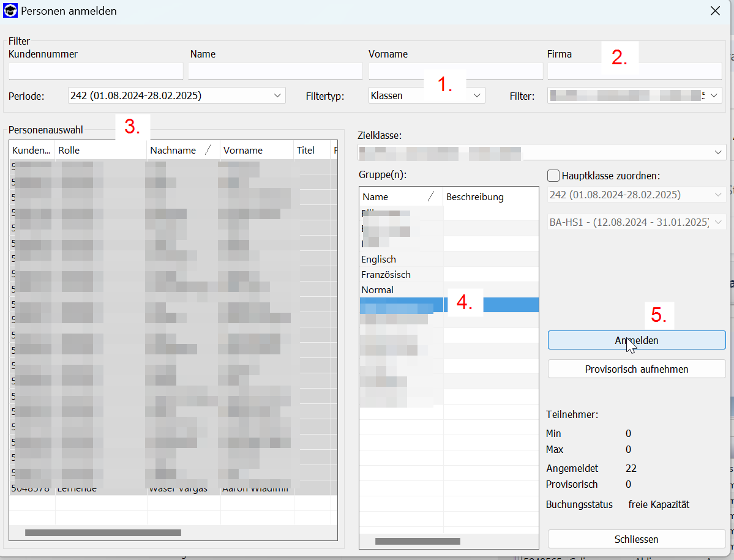This screenshot has width=734, height=560.
Task: Click the Personenauswahl horizontal scrollbar
Action: click(x=103, y=532)
